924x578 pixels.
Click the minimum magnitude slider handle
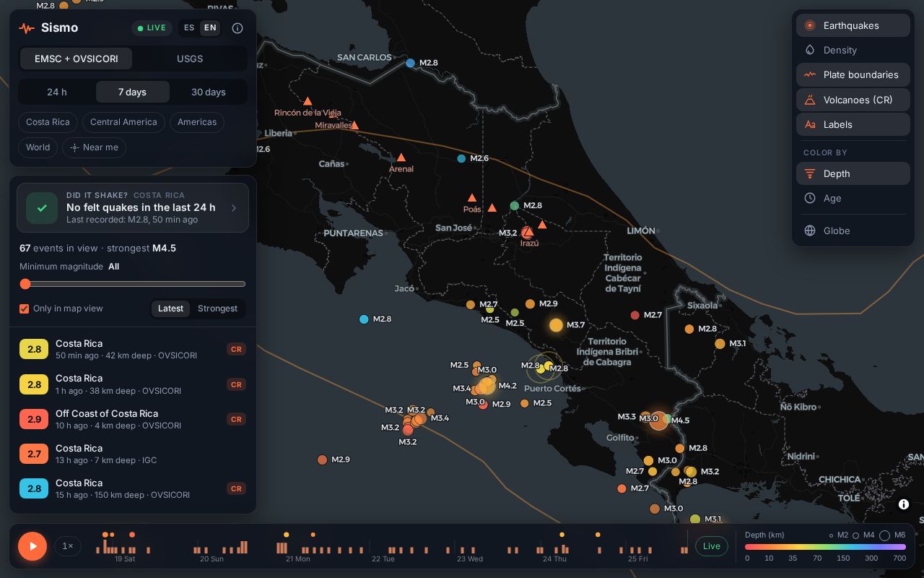(25, 284)
